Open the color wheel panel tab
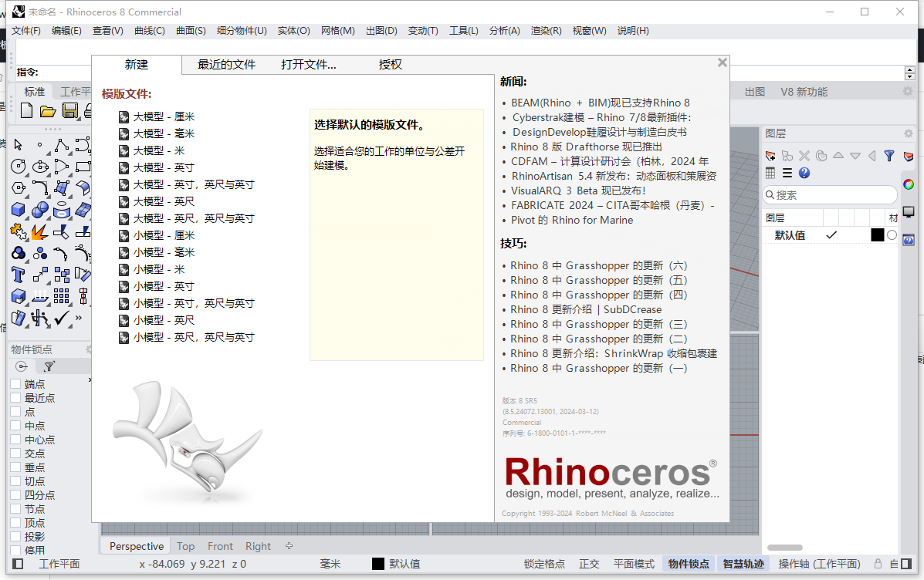 (909, 184)
